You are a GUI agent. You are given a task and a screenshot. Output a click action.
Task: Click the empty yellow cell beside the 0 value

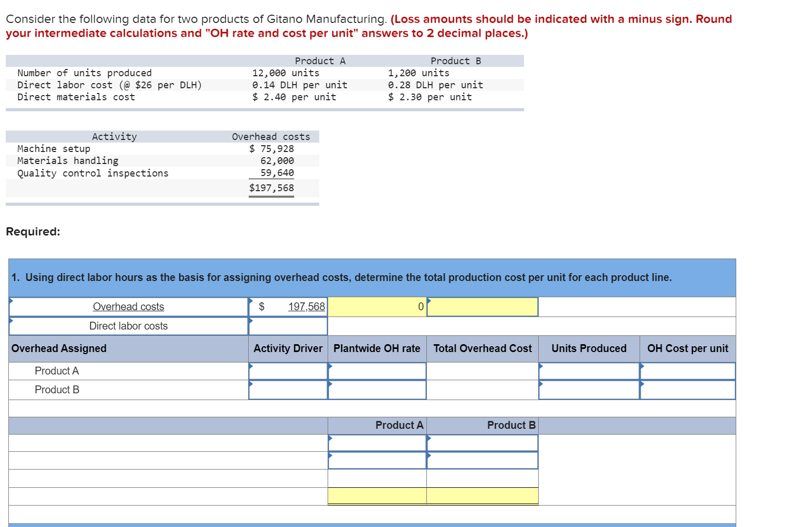pyautogui.click(x=482, y=307)
